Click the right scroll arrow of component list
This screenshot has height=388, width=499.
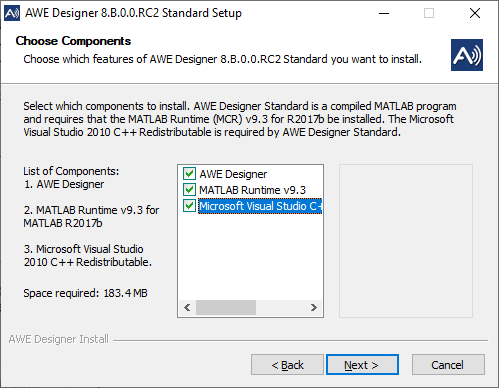pos(314,307)
